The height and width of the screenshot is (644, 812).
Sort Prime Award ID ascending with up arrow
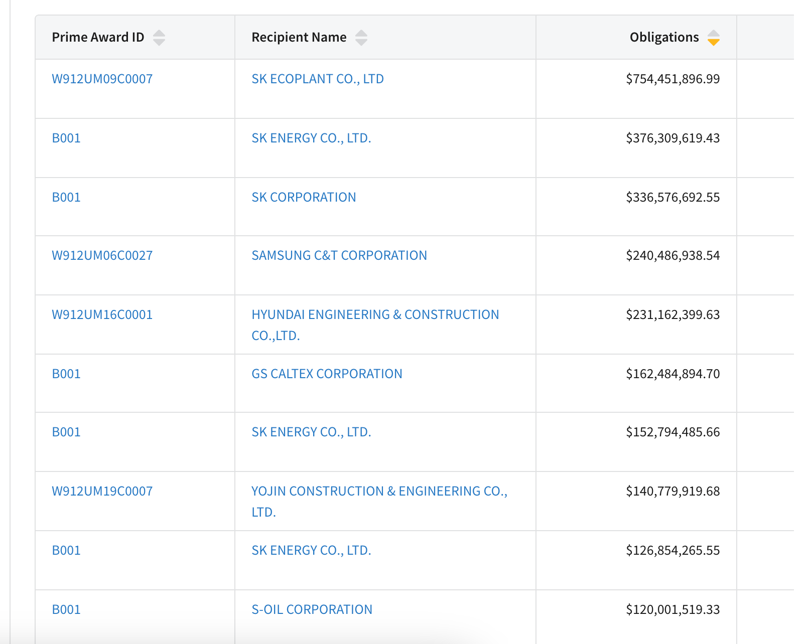coord(159,33)
